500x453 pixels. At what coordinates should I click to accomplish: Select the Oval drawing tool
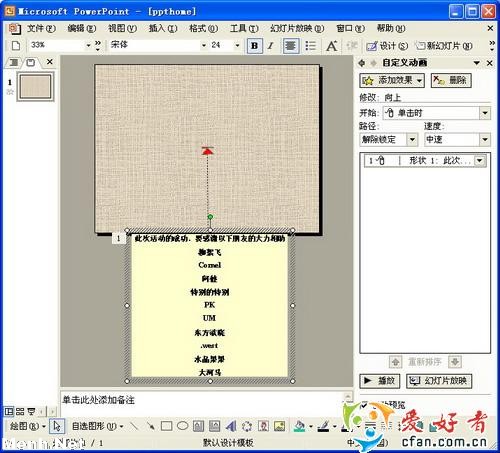coord(182,426)
